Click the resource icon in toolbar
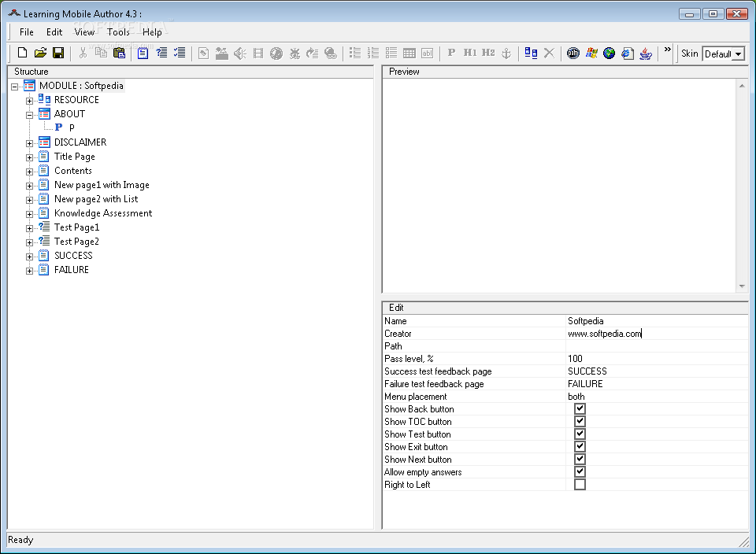756x554 pixels. pos(531,53)
